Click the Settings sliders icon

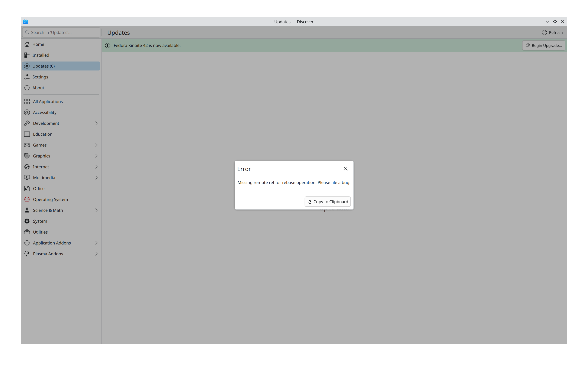pyautogui.click(x=27, y=77)
